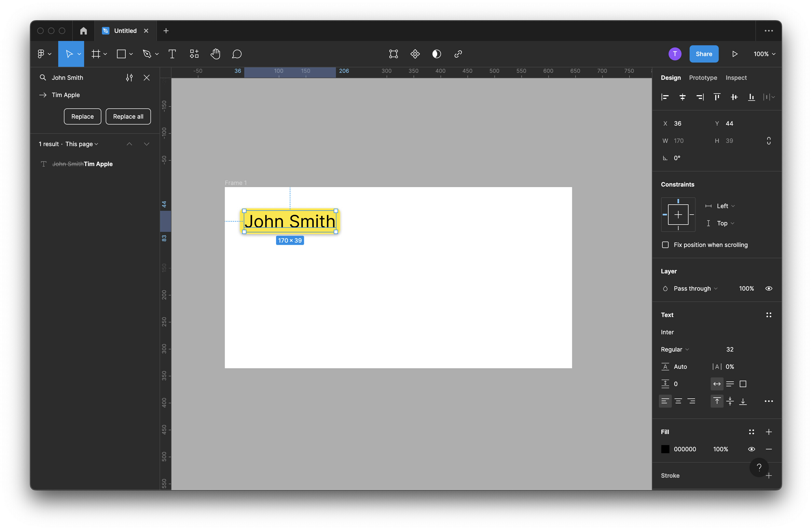Set text auto width resizing
This screenshot has width=812, height=530.
point(717,384)
